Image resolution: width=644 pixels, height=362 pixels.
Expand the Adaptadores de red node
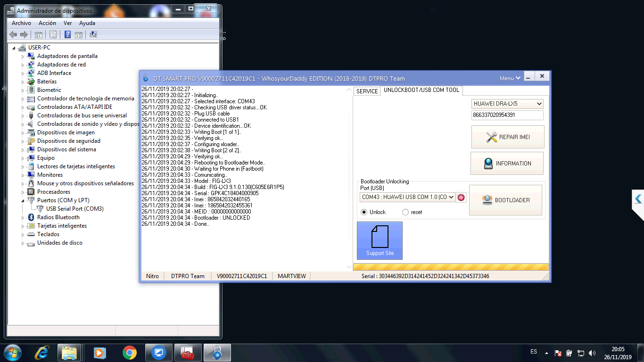tap(23, 65)
